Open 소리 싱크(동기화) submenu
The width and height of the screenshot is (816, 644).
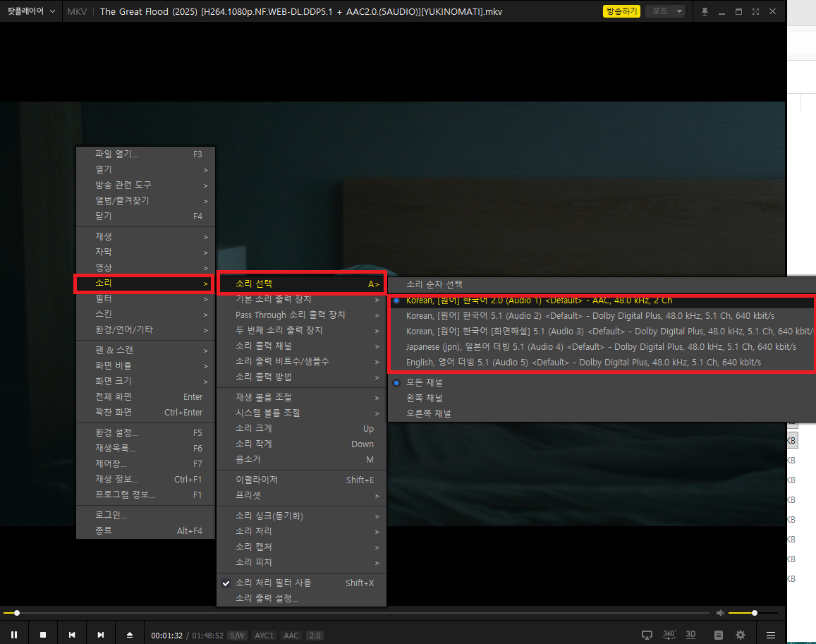[x=301, y=516]
